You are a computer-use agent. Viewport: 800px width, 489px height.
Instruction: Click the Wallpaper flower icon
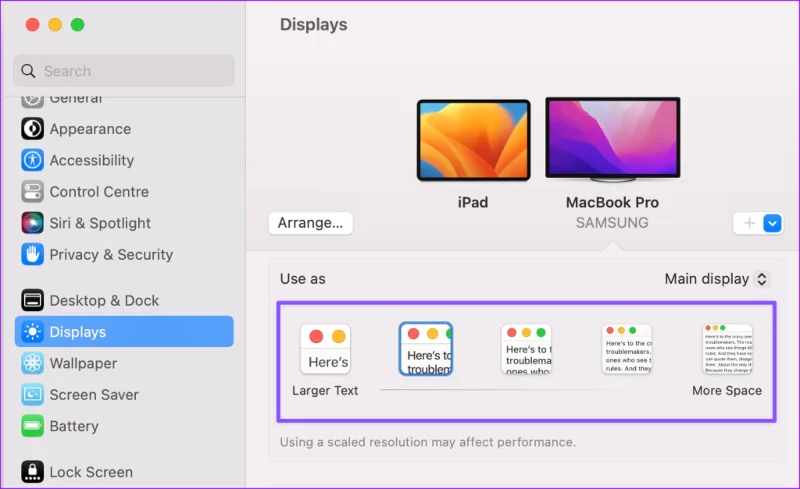click(x=32, y=363)
